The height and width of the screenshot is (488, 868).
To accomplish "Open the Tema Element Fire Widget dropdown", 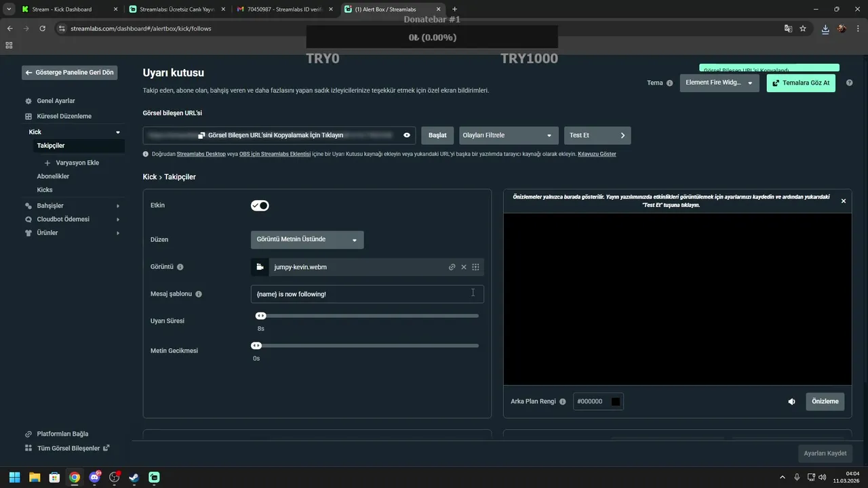I will pos(719,83).
